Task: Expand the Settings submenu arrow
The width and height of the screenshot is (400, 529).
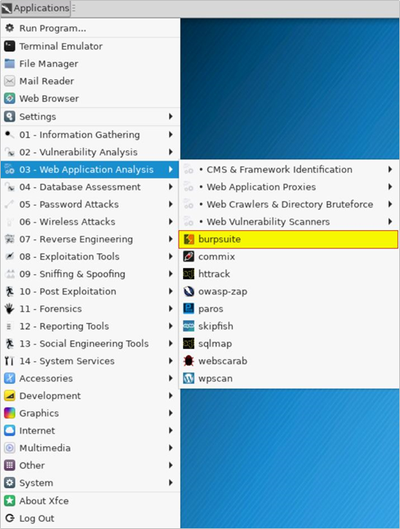Action: 171,117
